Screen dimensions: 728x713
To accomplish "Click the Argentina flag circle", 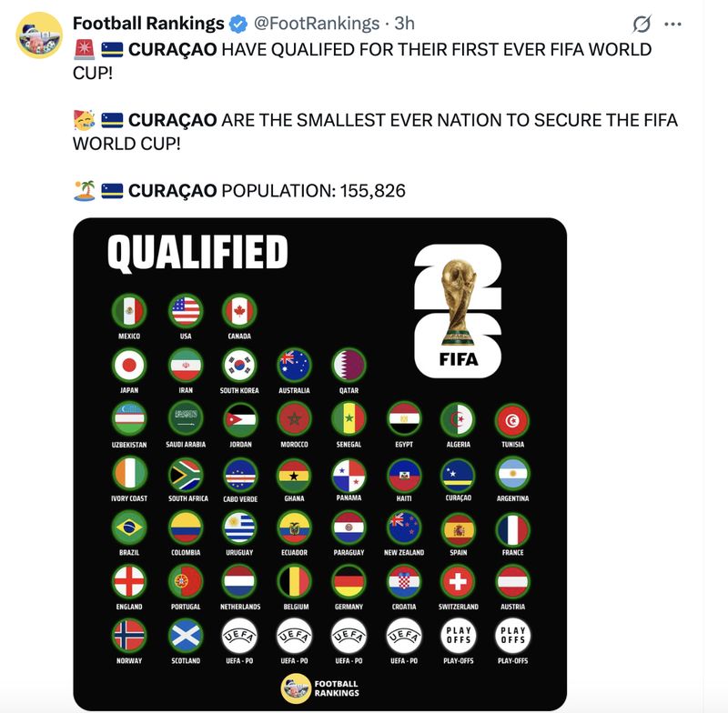I will [x=512, y=474].
